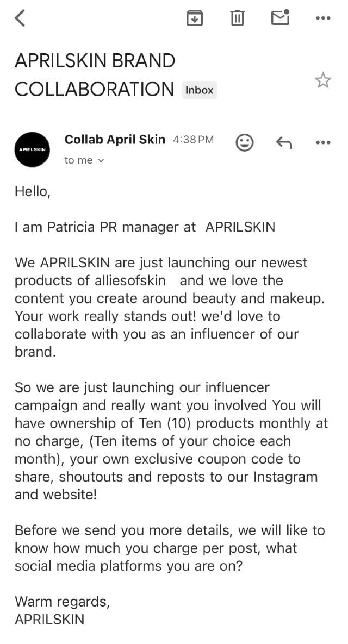Tap the APRILSKIN BRAND COLLABORATION subject title
This screenshot has width=348, height=644.
[x=95, y=74]
